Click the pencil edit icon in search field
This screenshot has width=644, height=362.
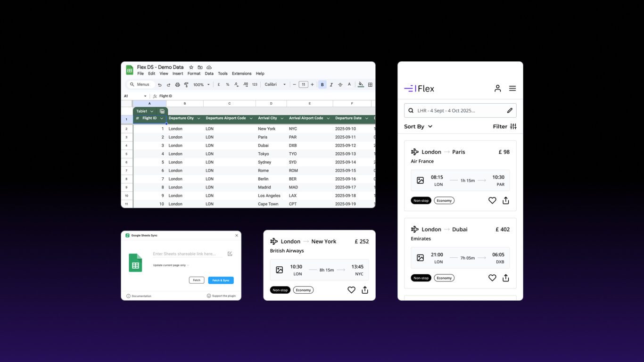(510, 111)
